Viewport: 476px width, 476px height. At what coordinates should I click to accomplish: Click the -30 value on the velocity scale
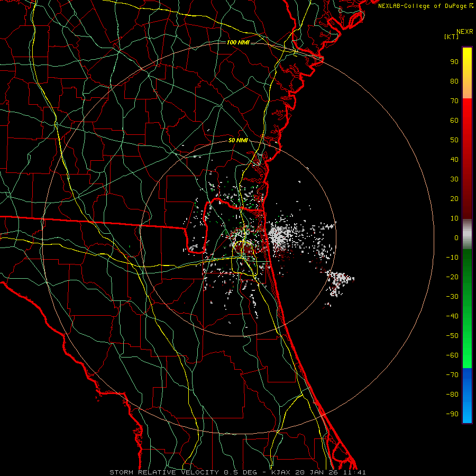(x=452, y=297)
